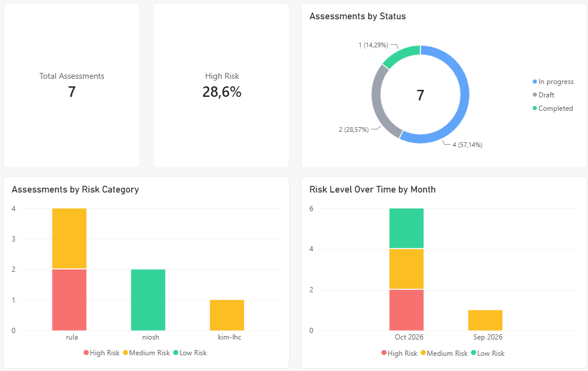The image size is (588, 371).
Task: Select Medium Risk legend in Risk Category chart
Action: pyautogui.click(x=146, y=353)
